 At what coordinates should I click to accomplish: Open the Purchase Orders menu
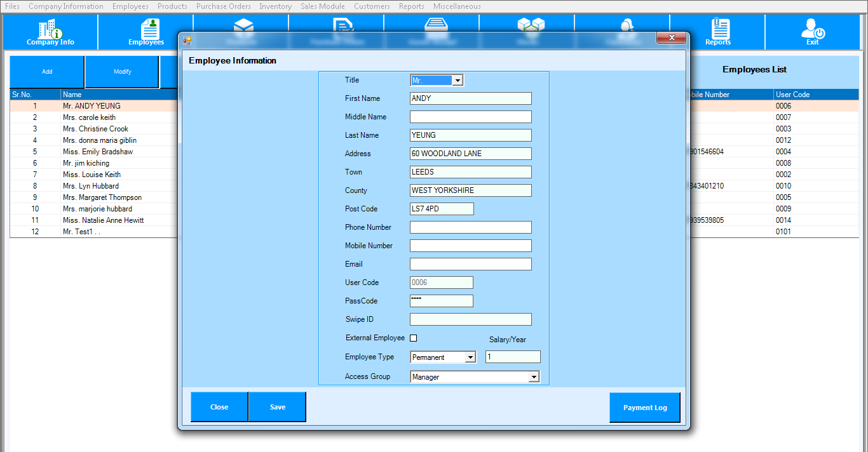(x=223, y=6)
